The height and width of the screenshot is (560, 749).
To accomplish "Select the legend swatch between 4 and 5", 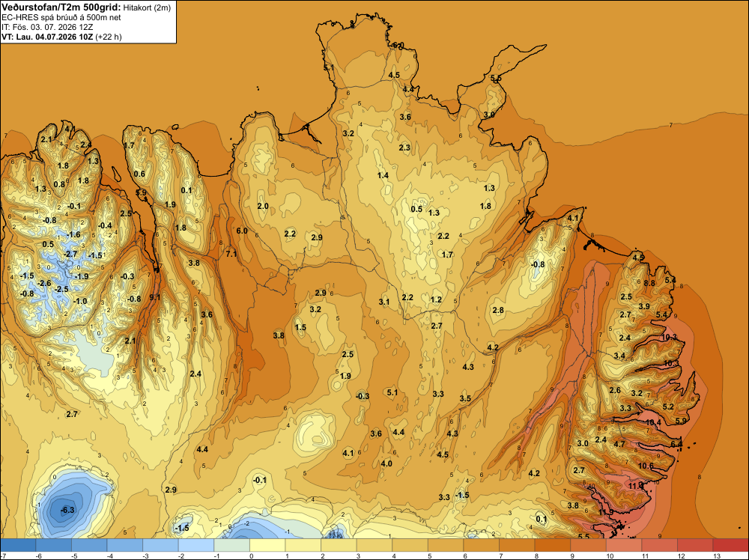I will click(410, 545).
